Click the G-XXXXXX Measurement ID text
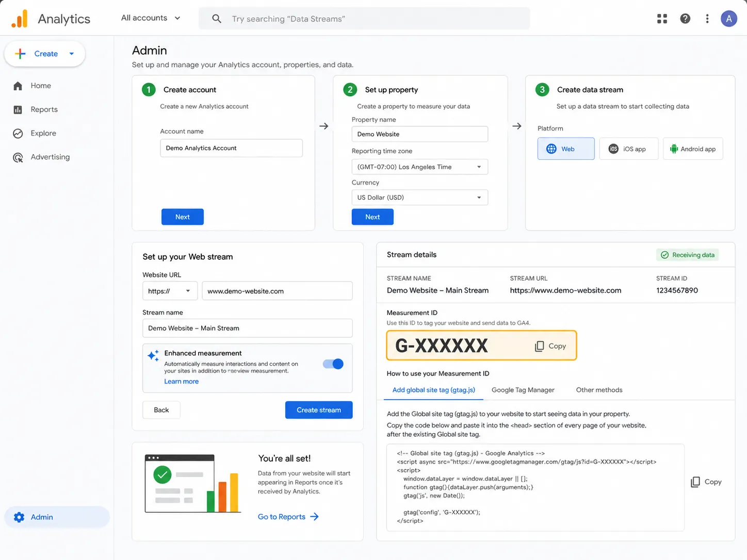This screenshot has height=560, width=747. 442,345
